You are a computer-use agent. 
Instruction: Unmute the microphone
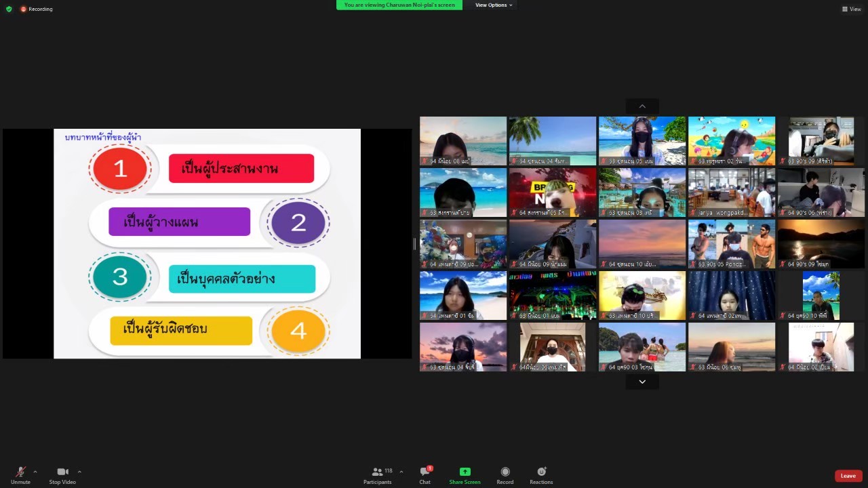(20, 472)
